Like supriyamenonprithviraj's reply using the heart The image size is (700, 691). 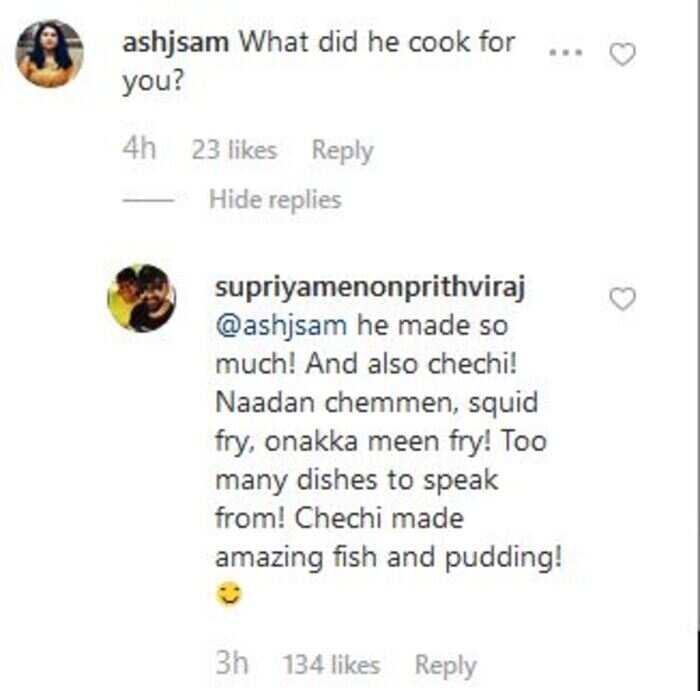622,299
